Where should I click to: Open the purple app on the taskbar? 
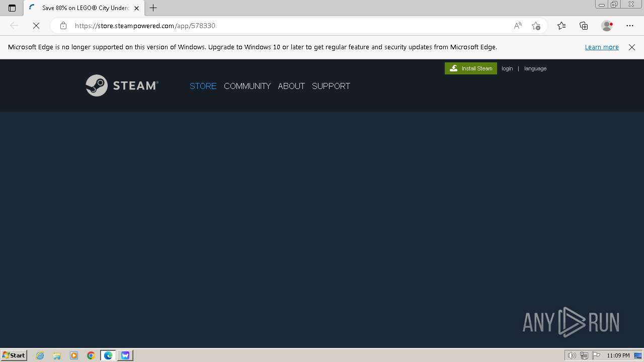pos(125,355)
